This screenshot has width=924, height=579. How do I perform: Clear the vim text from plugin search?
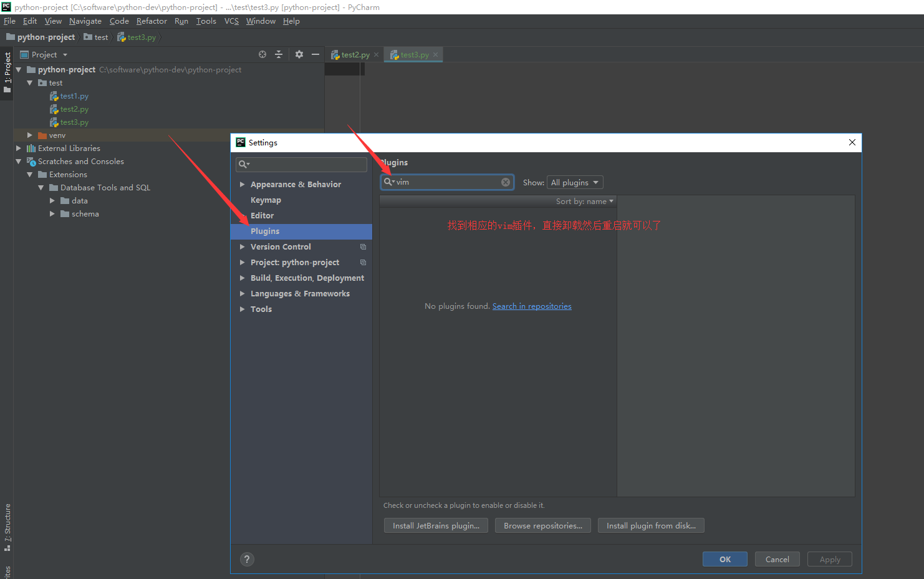505,182
